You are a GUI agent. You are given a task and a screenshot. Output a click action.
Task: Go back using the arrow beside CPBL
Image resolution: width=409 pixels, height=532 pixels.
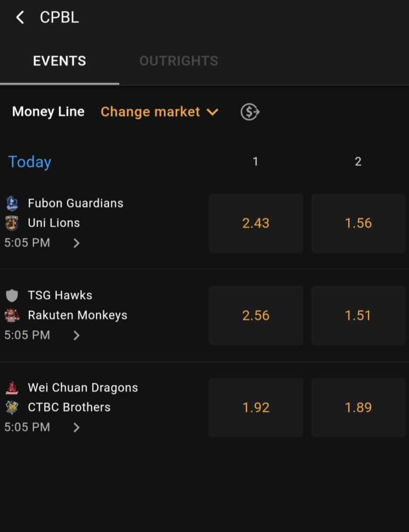(20, 18)
